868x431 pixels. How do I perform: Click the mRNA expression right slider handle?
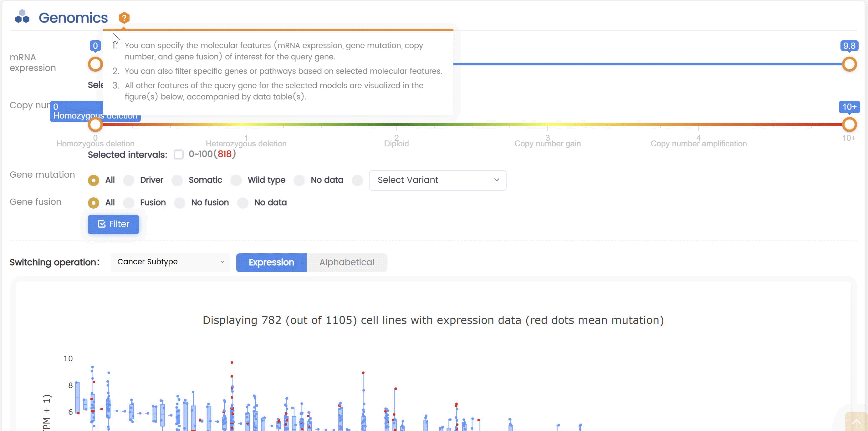coord(849,64)
